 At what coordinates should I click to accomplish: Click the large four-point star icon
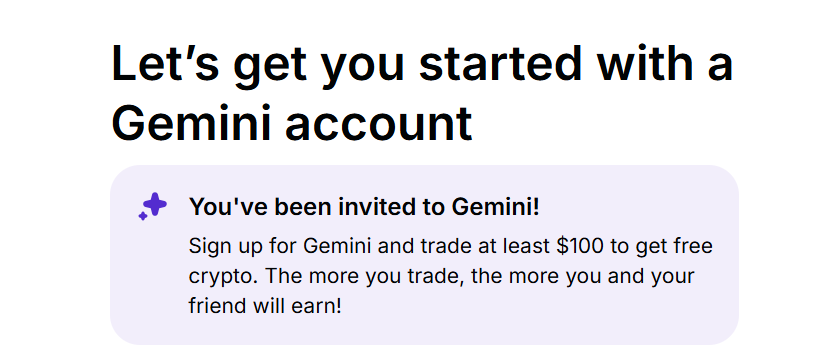pos(156,204)
